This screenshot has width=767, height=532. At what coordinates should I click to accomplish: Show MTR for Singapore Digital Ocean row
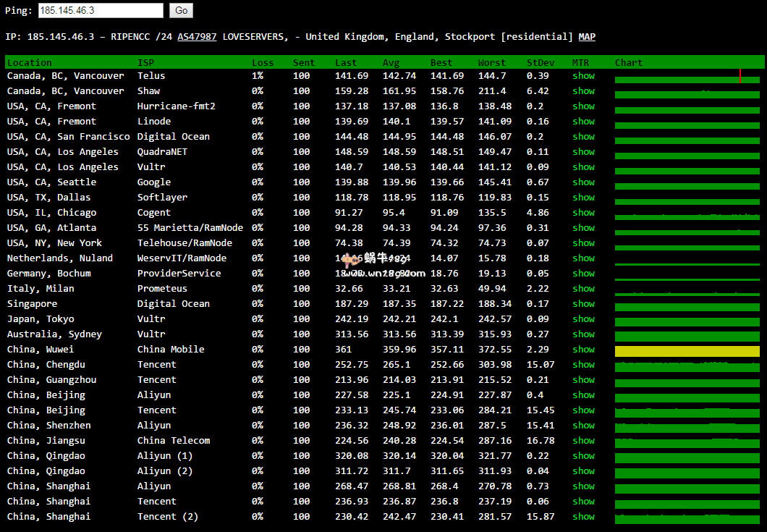[x=583, y=304]
